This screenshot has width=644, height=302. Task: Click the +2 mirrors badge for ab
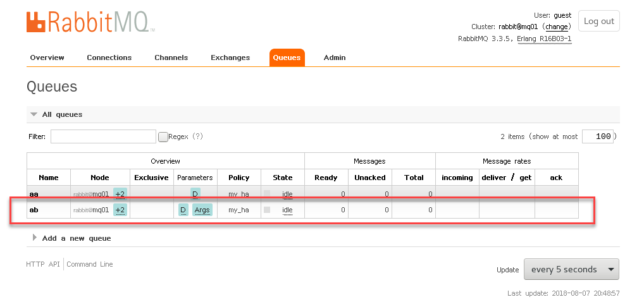[x=120, y=210]
